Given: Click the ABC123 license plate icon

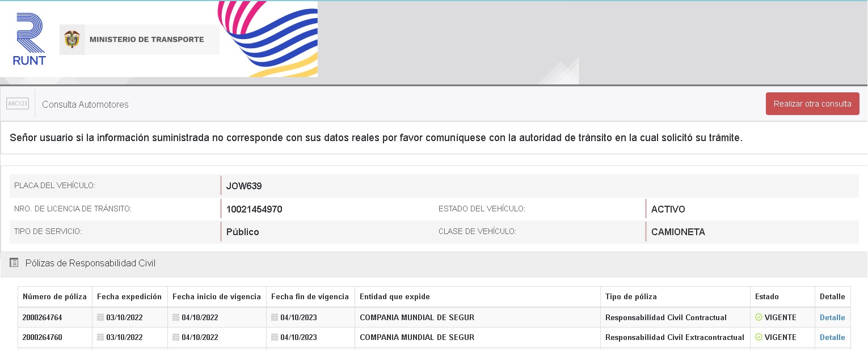Looking at the screenshot, I should 18,104.
